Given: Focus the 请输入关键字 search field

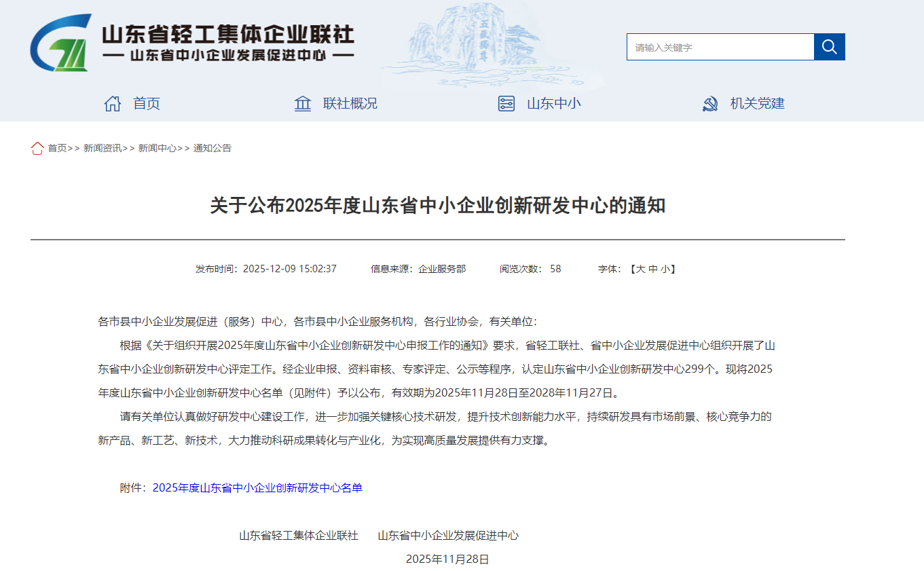Looking at the screenshot, I should coord(720,48).
